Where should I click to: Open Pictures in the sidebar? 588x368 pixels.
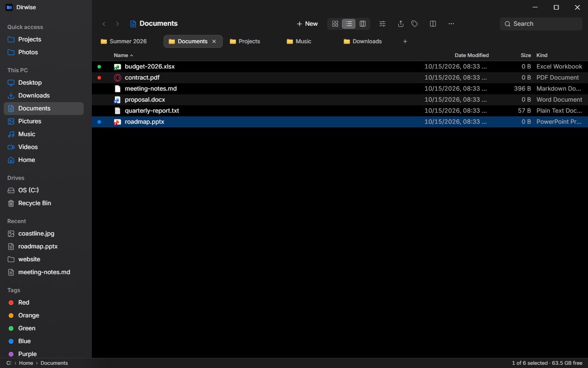(x=44, y=121)
